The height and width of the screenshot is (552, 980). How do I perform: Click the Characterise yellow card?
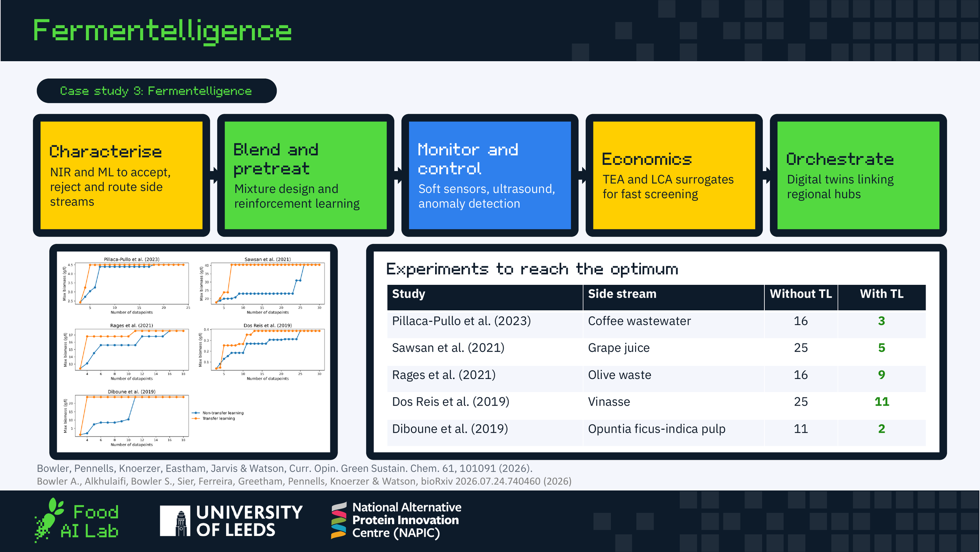122,175
